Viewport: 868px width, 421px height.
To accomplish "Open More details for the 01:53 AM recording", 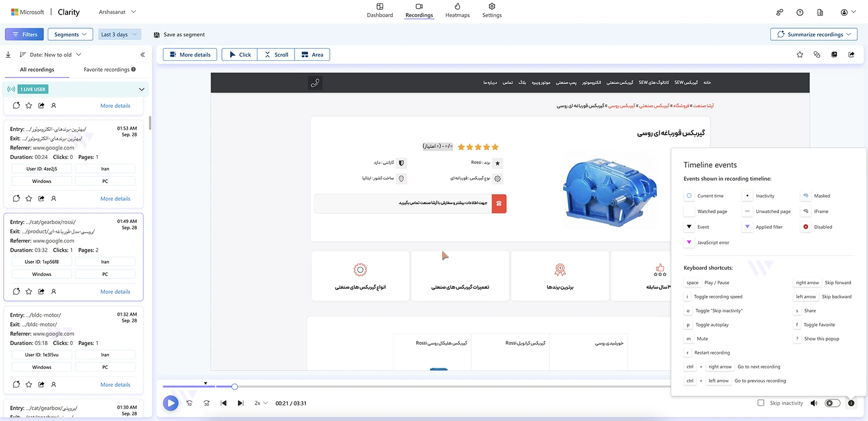I will [116, 199].
